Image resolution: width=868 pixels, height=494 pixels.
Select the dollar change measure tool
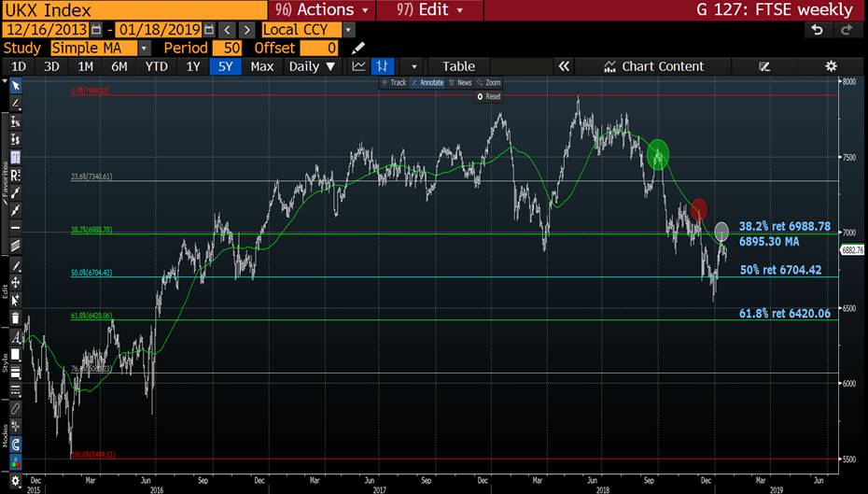[16, 139]
